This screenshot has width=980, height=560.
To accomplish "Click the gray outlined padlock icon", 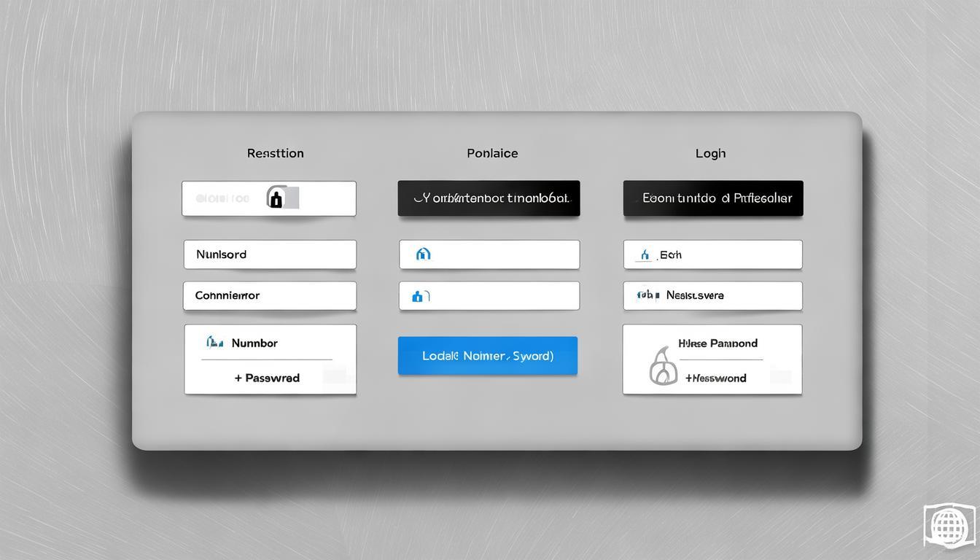I will pos(663,365).
